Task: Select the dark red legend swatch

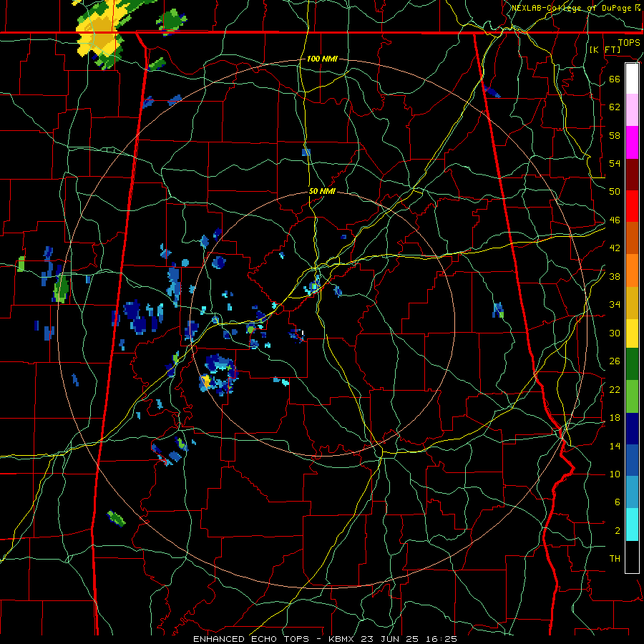Action: [x=632, y=175]
